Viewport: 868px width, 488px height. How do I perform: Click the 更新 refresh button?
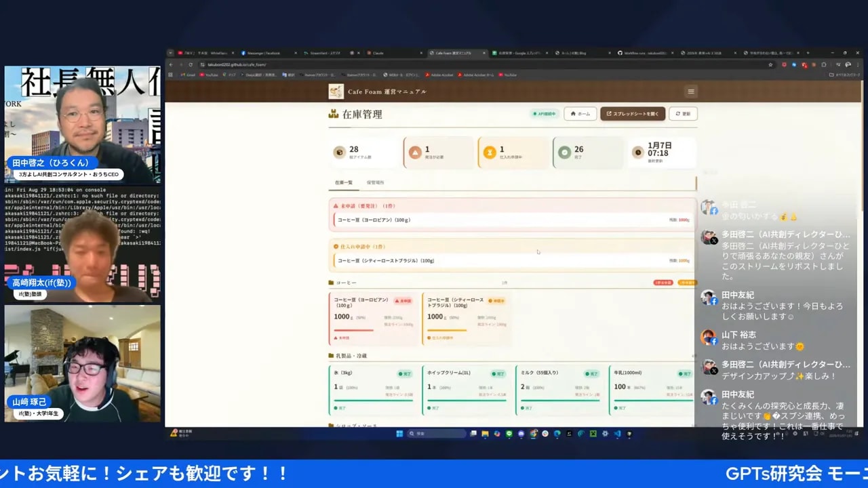click(682, 113)
